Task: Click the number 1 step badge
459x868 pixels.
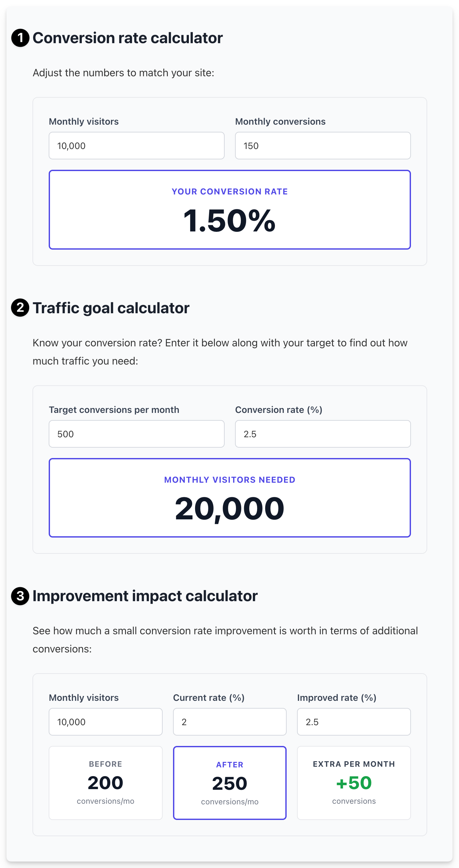Action: (20, 38)
